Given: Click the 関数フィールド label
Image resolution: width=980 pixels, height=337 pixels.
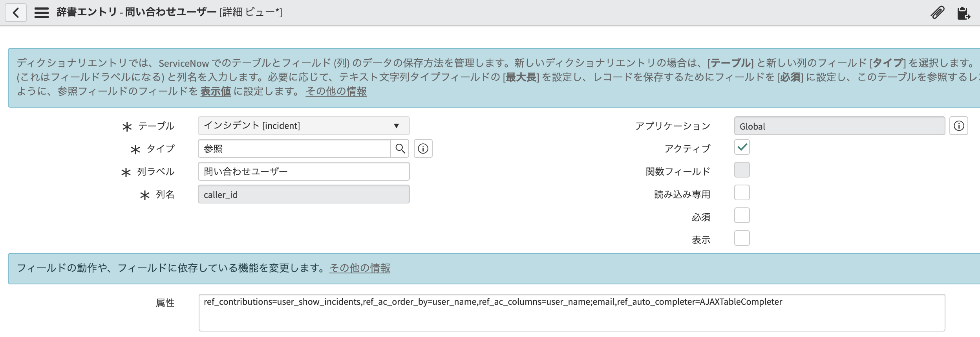Looking at the screenshot, I should tap(678, 171).
